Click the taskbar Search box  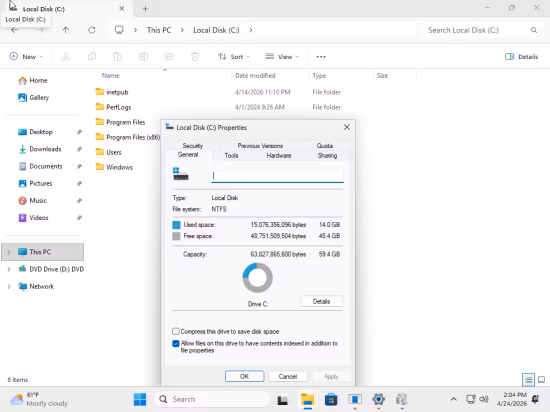[212, 399]
